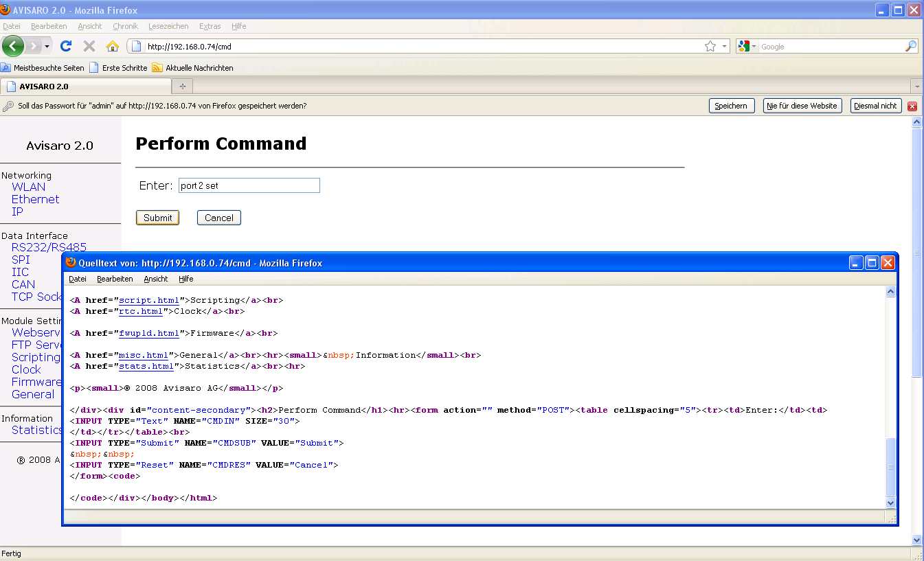Open a new tab with the plus button
Screen dimensions: 924x561
183,87
